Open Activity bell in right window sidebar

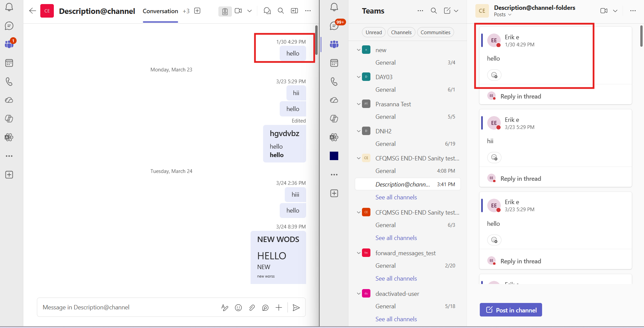tap(334, 7)
